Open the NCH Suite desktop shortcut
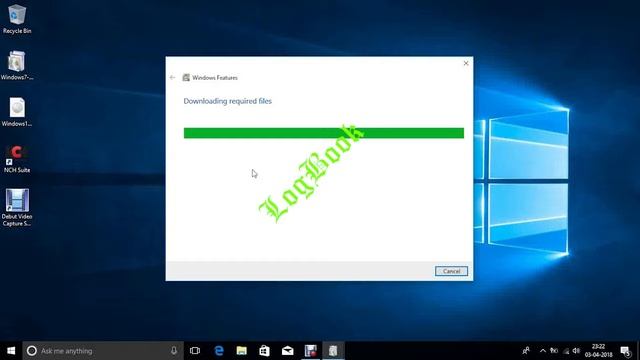640x360 pixels. click(x=17, y=159)
